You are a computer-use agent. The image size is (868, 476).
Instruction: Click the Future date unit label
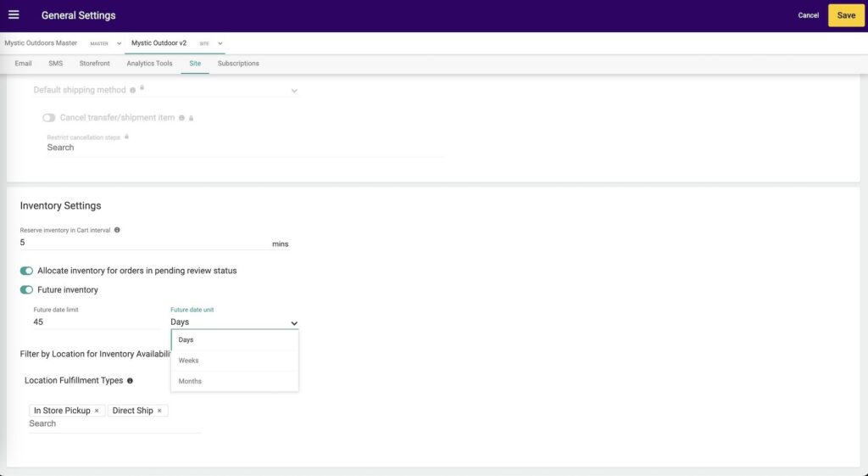(x=192, y=310)
